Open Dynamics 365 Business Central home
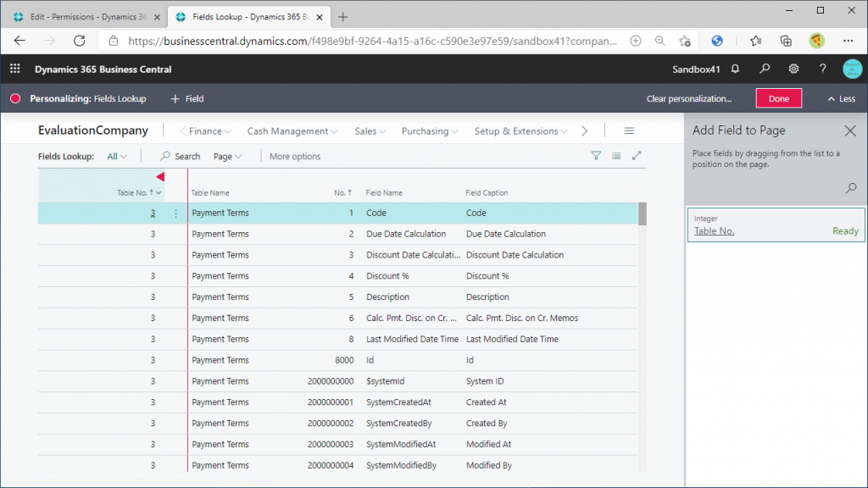The image size is (868, 488). pos(103,69)
